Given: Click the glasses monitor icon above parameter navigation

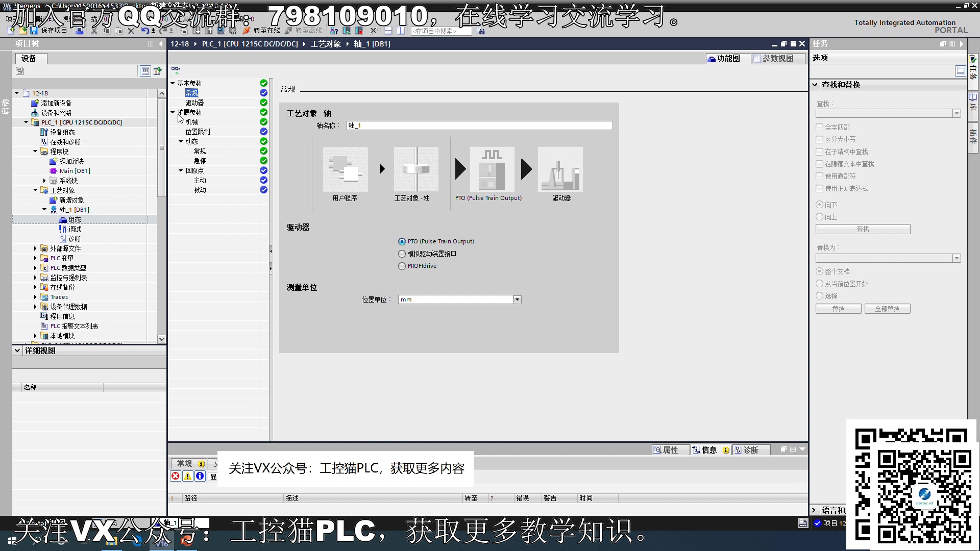Looking at the screenshot, I should point(176,70).
